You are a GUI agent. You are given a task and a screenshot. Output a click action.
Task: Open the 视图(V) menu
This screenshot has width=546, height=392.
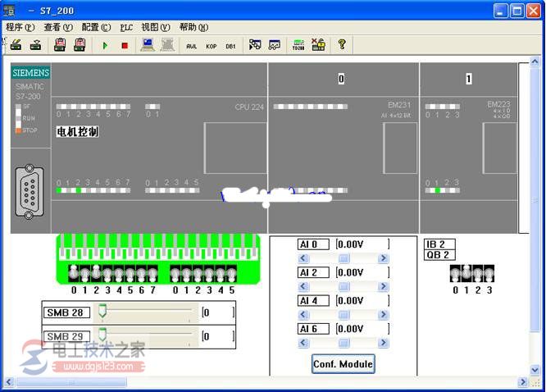tap(156, 27)
